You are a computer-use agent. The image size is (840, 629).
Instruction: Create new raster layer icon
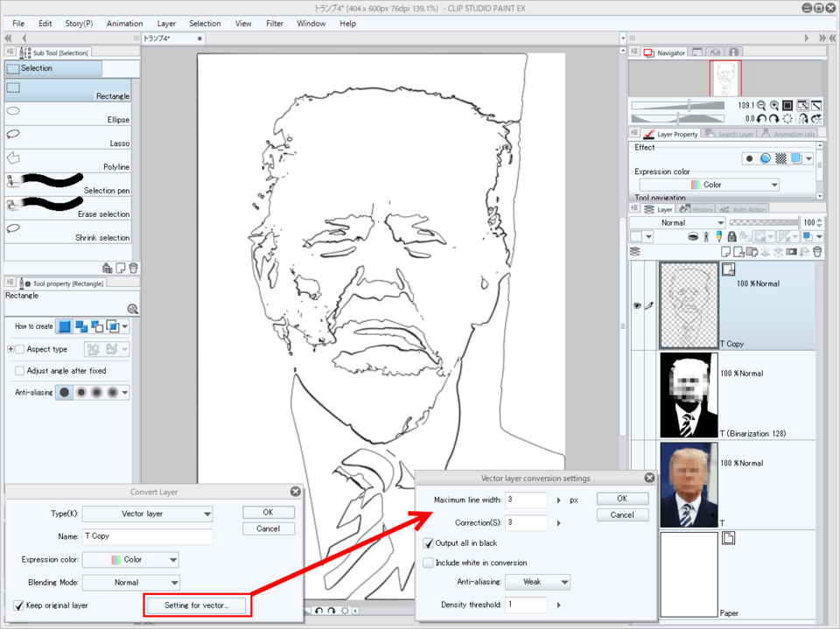[726, 252]
